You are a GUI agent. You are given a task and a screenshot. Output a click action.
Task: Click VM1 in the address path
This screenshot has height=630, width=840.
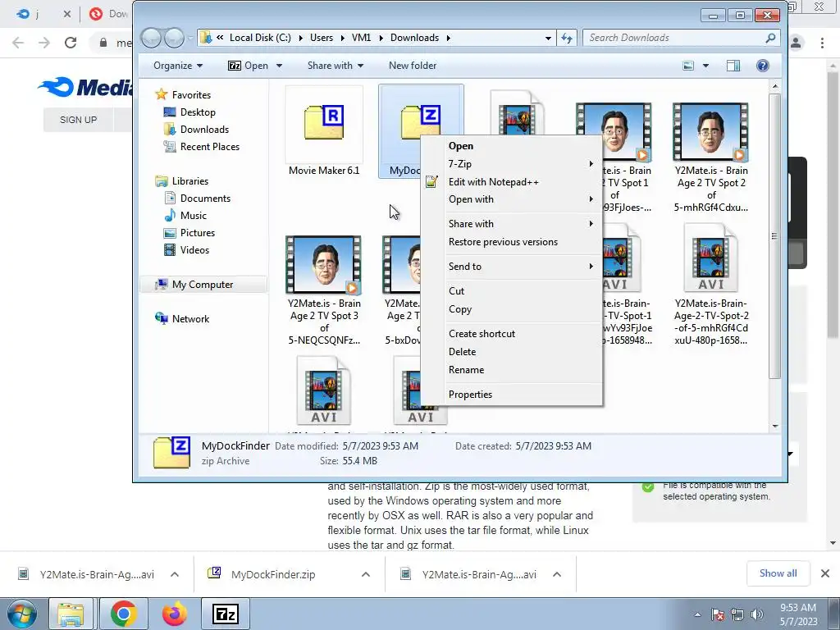pos(361,38)
